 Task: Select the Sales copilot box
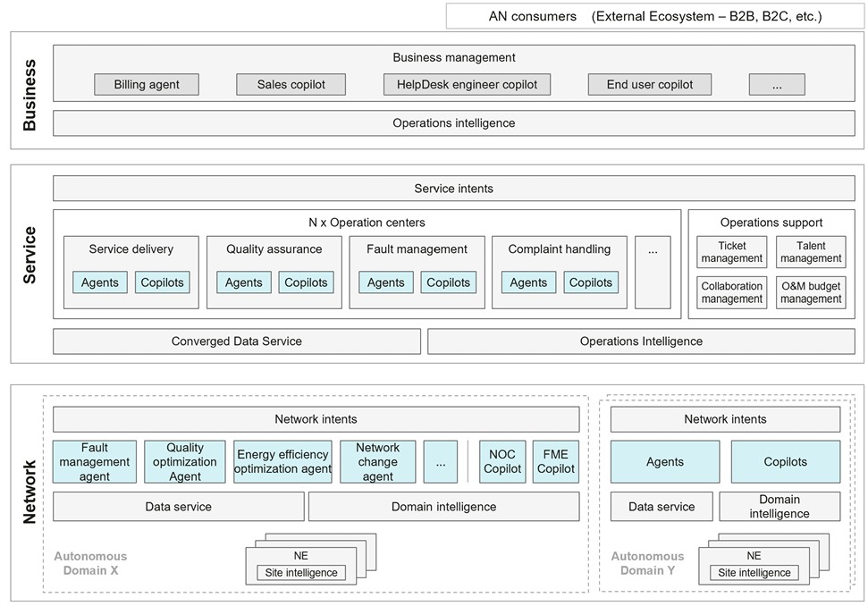pos(291,85)
